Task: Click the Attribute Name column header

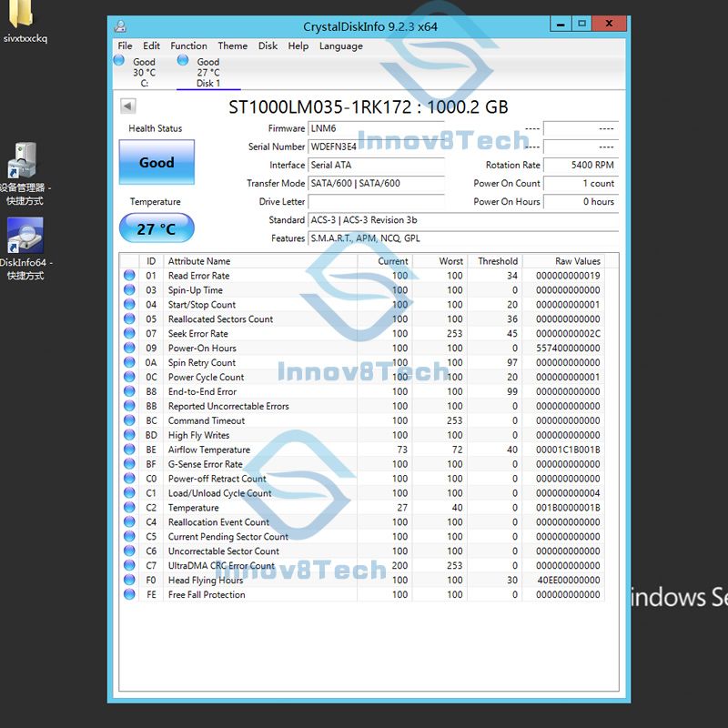Action: click(x=198, y=261)
